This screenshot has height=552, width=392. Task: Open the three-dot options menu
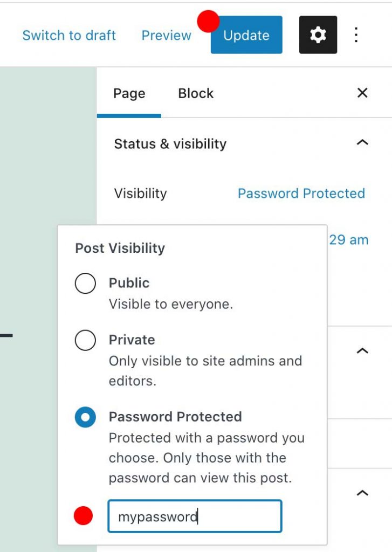356,35
